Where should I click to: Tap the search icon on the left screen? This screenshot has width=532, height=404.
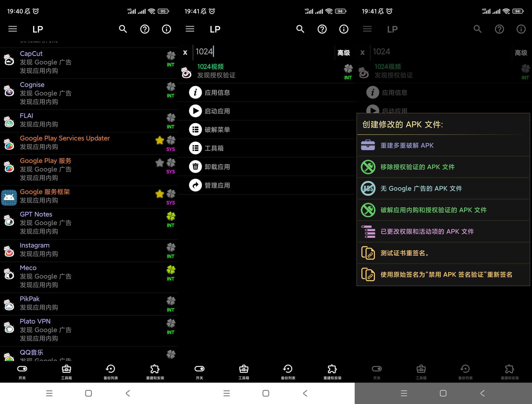click(x=123, y=29)
